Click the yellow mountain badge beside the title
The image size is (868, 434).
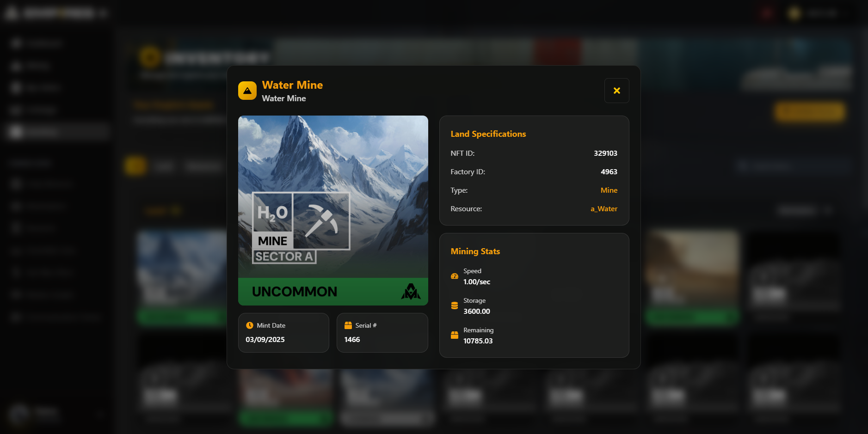(247, 91)
